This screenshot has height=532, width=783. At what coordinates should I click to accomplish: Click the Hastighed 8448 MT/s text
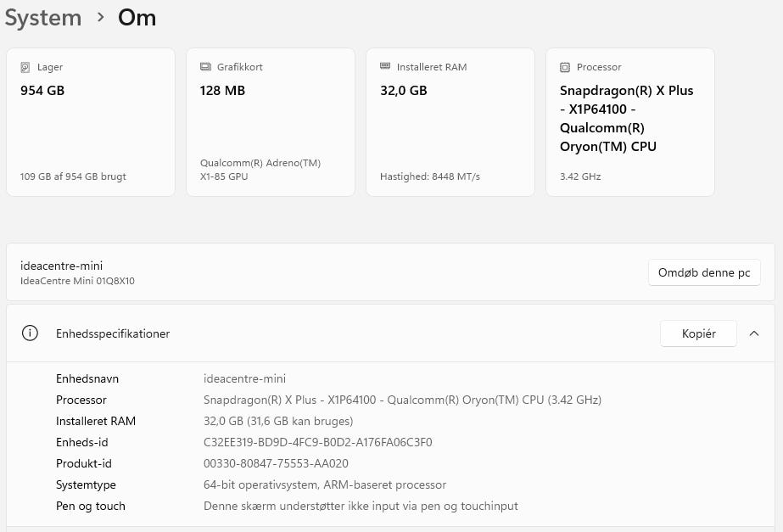pos(429,176)
